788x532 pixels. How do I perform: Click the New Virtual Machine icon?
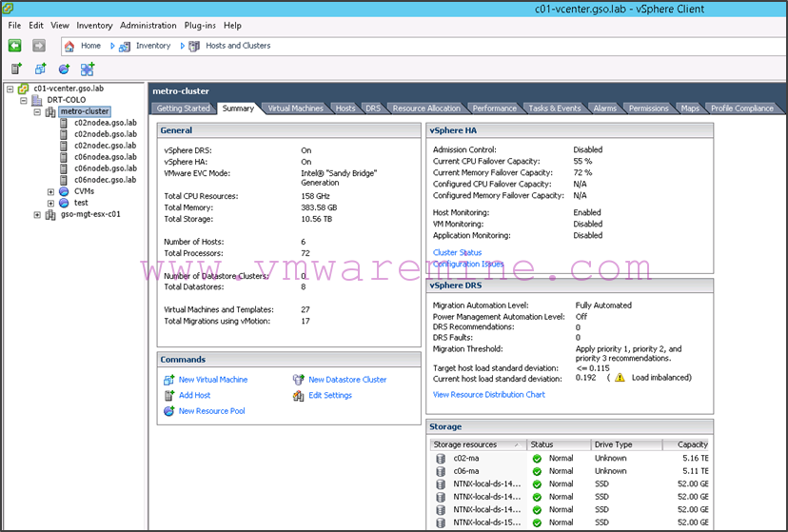tap(169, 380)
